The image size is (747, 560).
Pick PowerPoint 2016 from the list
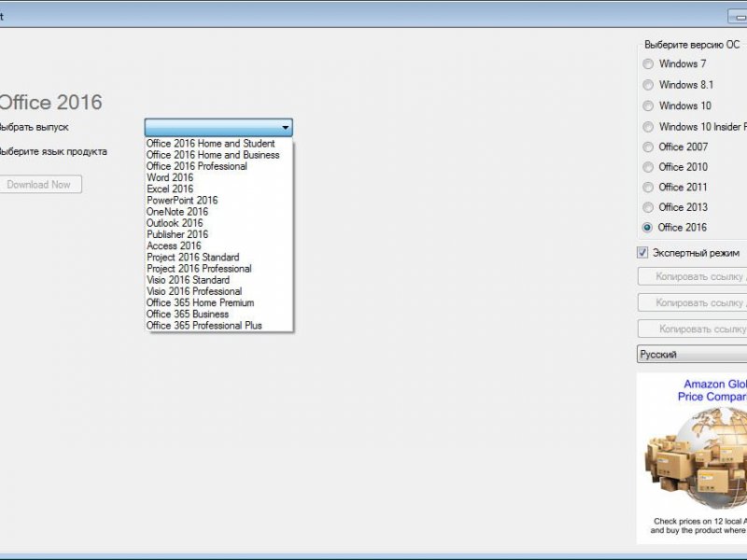[218, 201]
